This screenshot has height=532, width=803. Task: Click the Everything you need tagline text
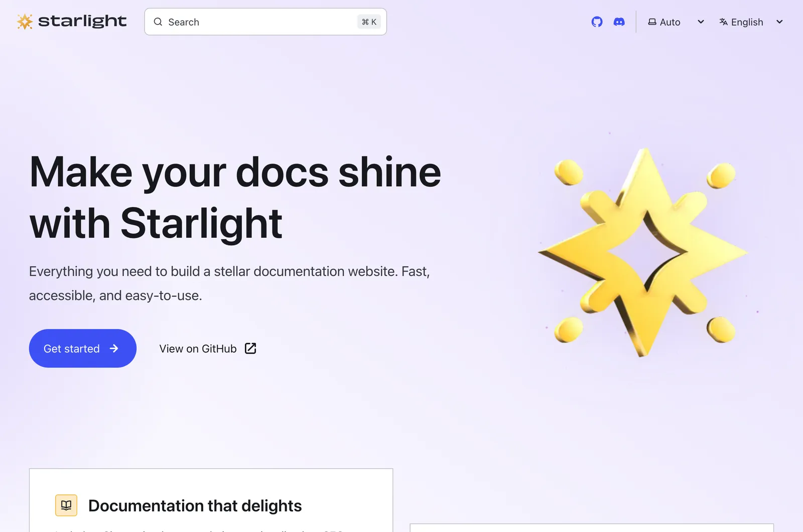(x=229, y=283)
